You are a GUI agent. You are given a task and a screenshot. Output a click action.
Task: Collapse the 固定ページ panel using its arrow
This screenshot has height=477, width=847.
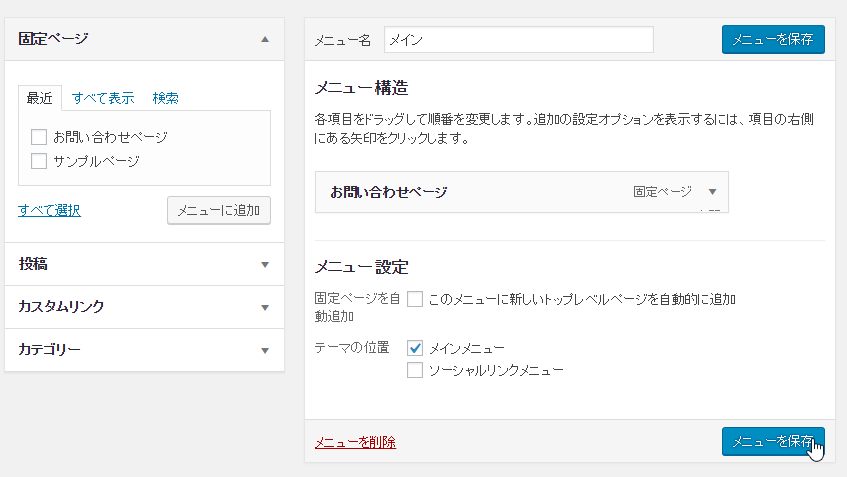pyautogui.click(x=264, y=39)
